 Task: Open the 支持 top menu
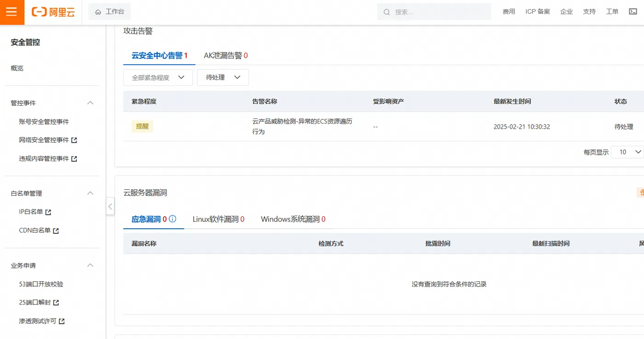pyautogui.click(x=589, y=12)
